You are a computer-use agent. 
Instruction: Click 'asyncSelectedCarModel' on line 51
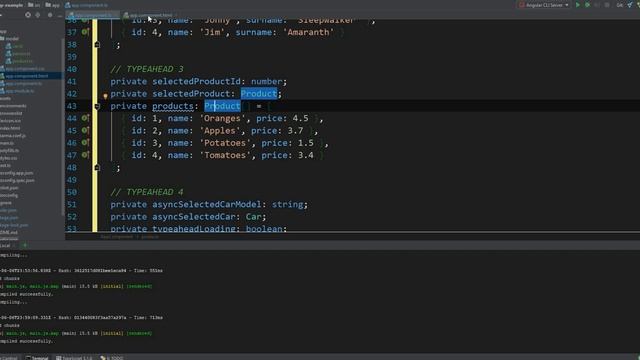(x=207, y=204)
